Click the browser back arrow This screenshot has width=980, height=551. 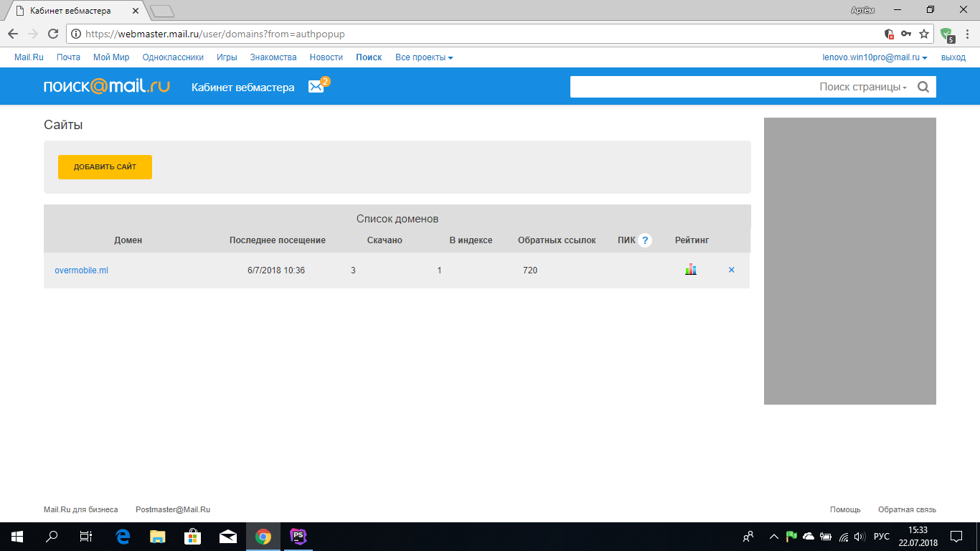pos(13,34)
